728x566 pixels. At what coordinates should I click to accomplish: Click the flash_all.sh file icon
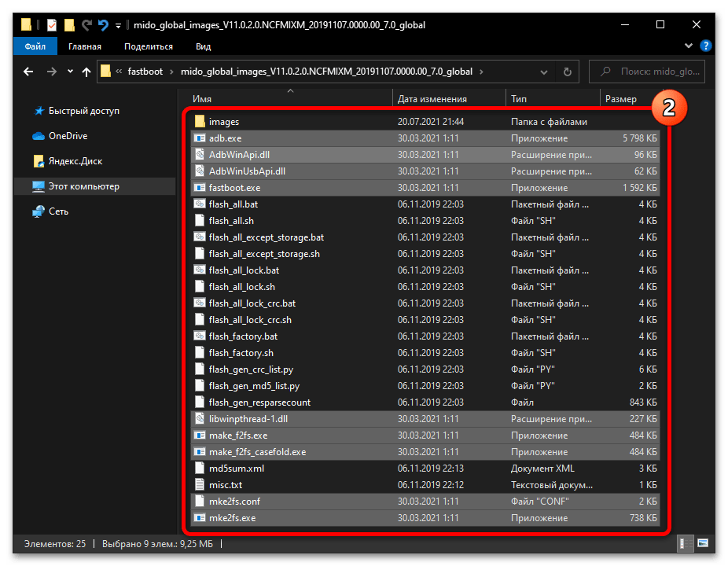200,221
